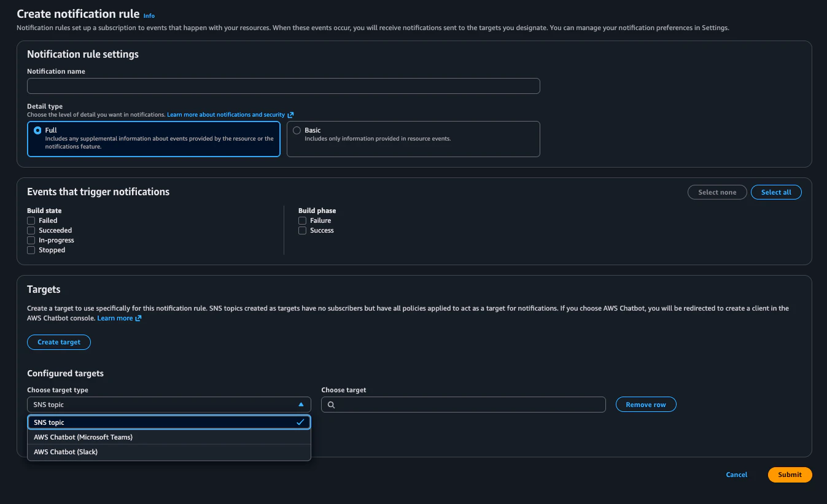Click the dropdown arrow of target type
Viewport: 827px width, 504px height.
(301, 405)
